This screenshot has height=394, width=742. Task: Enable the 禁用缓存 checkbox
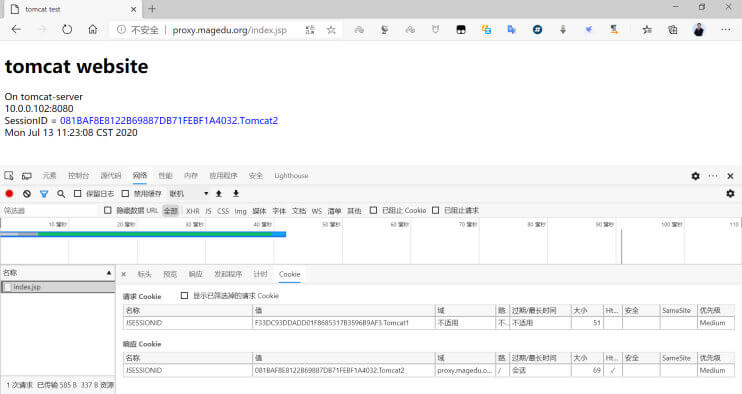tap(125, 193)
